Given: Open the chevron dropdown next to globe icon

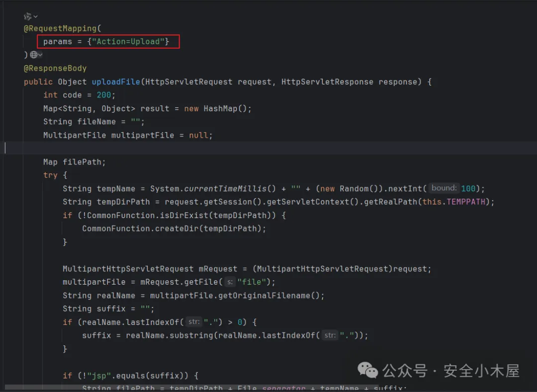Looking at the screenshot, I should [40, 55].
